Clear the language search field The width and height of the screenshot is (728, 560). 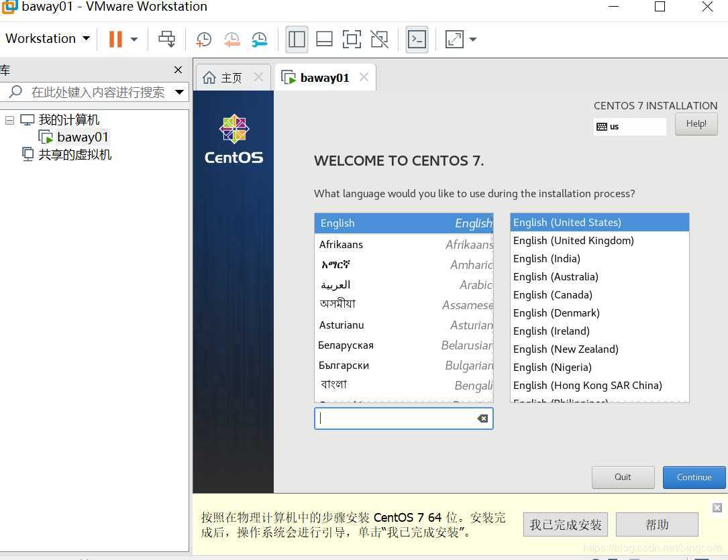[482, 418]
